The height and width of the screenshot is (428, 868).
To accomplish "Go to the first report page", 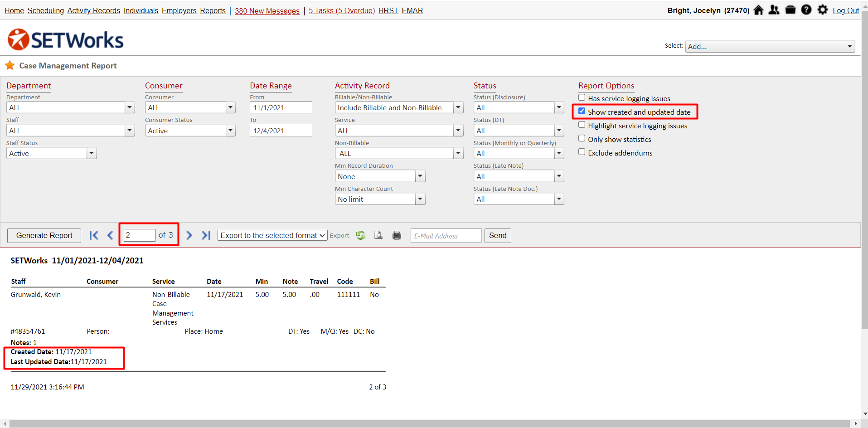I will click(94, 235).
